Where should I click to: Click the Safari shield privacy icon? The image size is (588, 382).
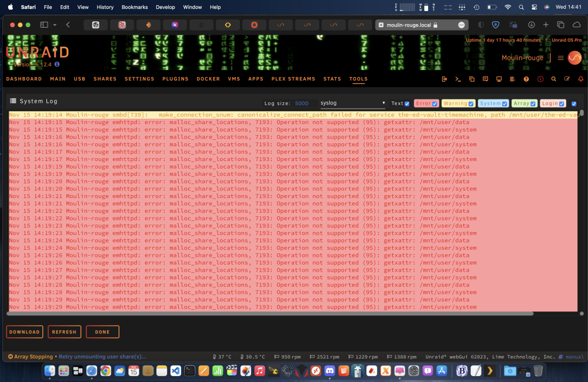pyautogui.click(x=495, y=25)
